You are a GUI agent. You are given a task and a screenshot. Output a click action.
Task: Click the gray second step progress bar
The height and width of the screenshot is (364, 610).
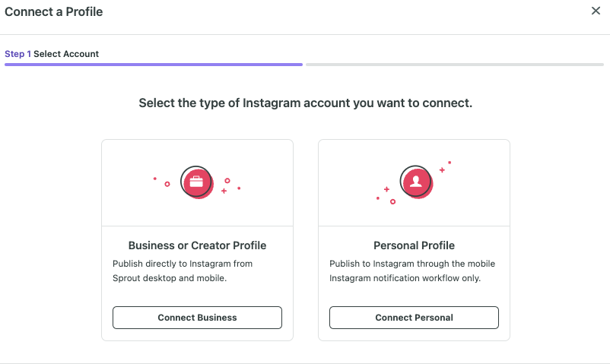tap(455, 65)
